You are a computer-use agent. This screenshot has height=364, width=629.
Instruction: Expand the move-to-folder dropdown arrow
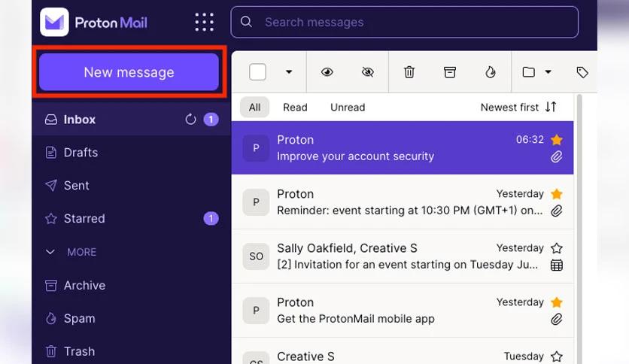(x=548, y=72)
